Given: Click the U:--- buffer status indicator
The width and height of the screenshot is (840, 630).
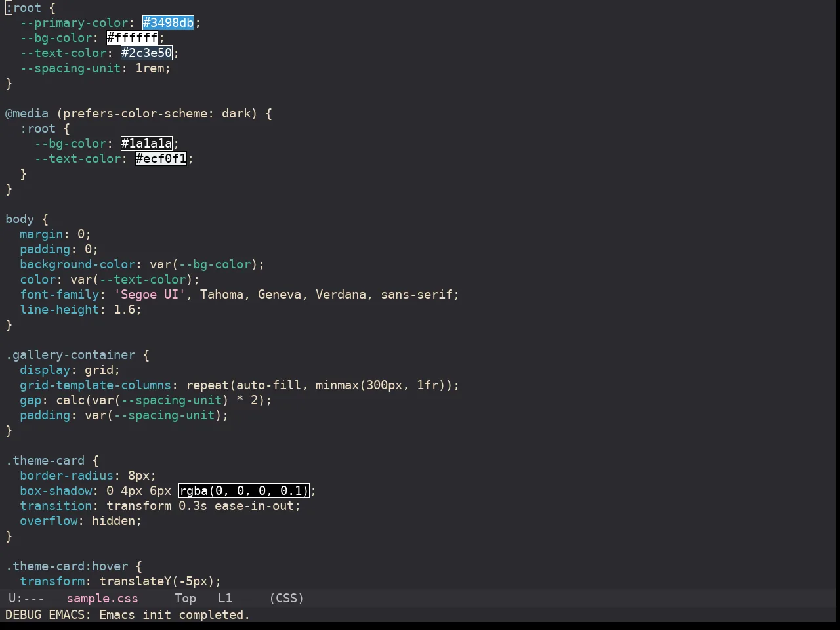Looking at the screenshot, I should [x=26, y=598].
